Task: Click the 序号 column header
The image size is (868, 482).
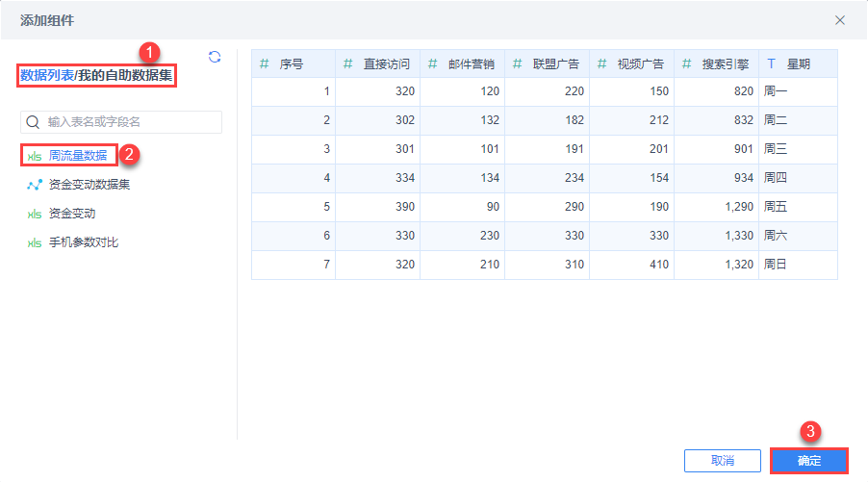Action: point(294,64)
